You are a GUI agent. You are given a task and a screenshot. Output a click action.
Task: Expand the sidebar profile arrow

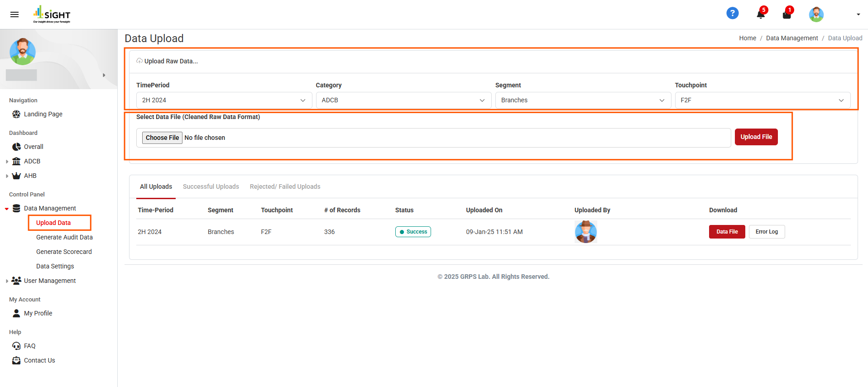coord(104,75)
